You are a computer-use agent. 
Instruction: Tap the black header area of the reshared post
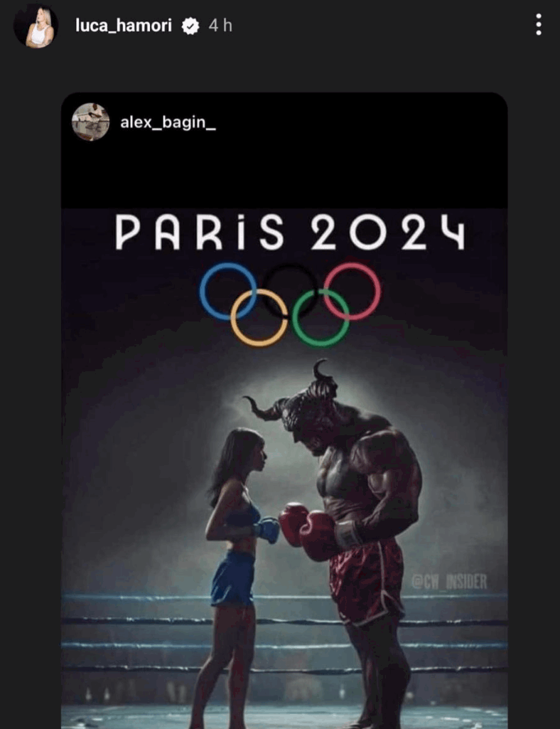point(284,150)
